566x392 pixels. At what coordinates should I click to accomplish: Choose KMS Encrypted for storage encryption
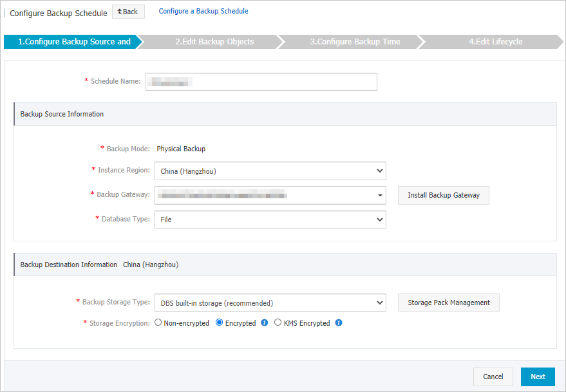tap(277, 322)
